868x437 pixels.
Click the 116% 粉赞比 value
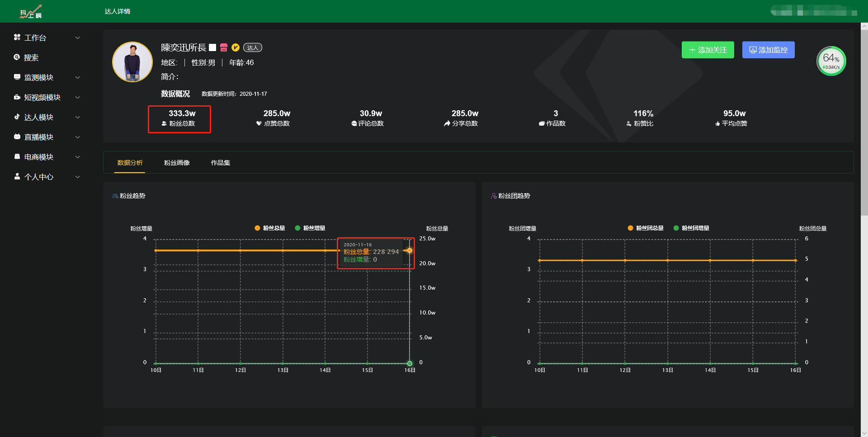point(643,113)
